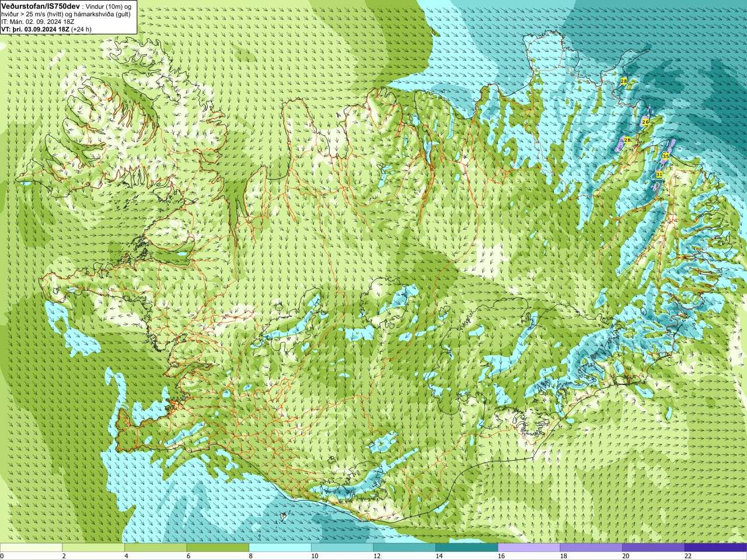Viewport: 747px width, 560px height.
Task: Click the legend scale label "8"
Action: coord(251,556)
